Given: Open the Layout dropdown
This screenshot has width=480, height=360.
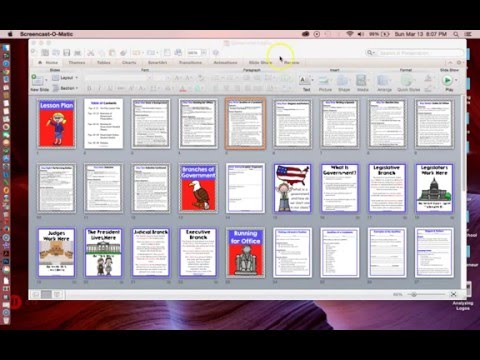Looking at the screenshot, I should [x=65, y=78].
